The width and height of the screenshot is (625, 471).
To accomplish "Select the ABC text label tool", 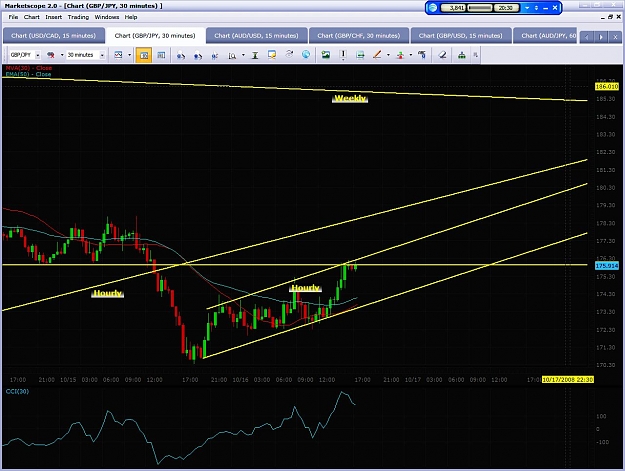I will click(422, 55).
